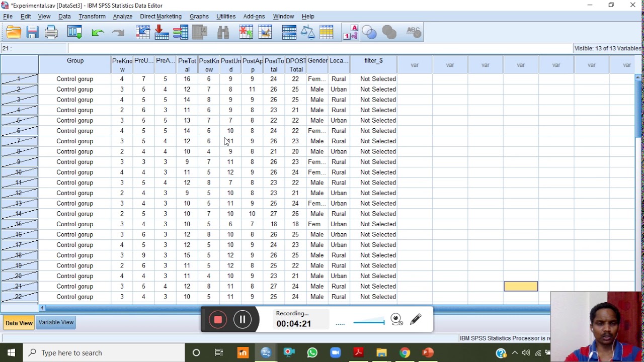The image size is (644, 362).
Task: Click the Use Variable Sets icon
Action: tap(369, 33)
